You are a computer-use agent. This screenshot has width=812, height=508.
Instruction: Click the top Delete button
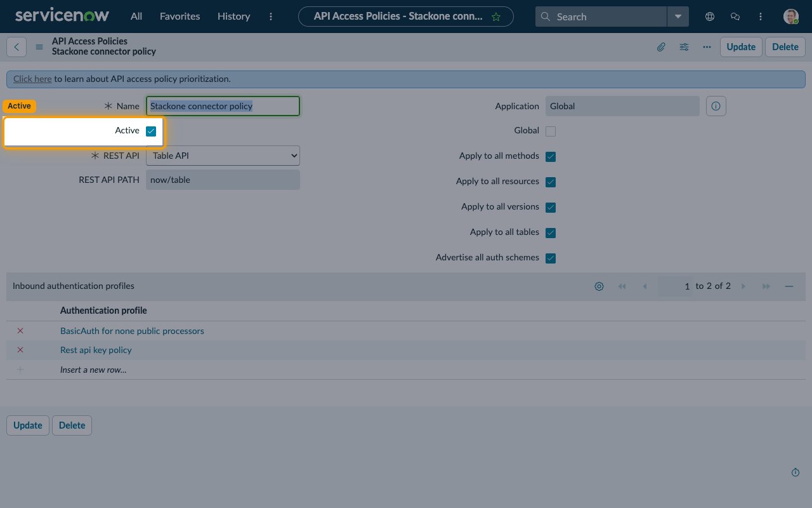(x=785, y=47)
